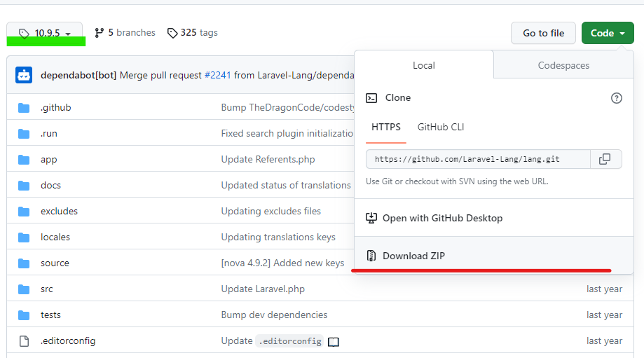Open the source folder

click(55, 263)
